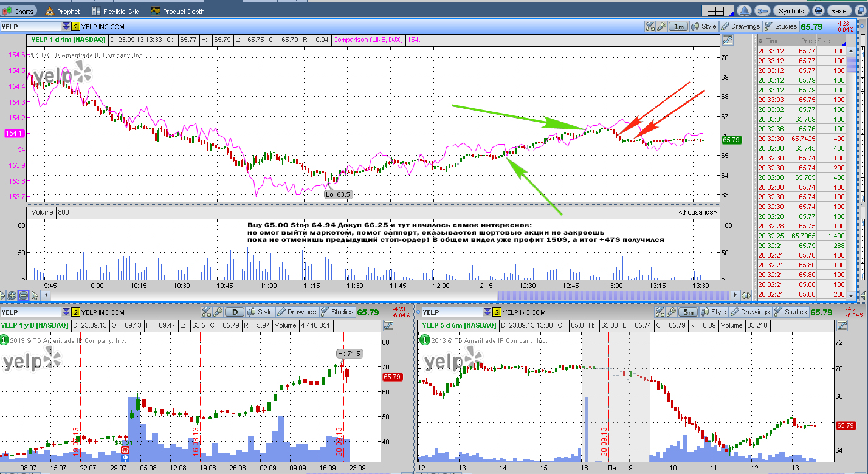Click scrollbar right arrow of top chart

736,295
